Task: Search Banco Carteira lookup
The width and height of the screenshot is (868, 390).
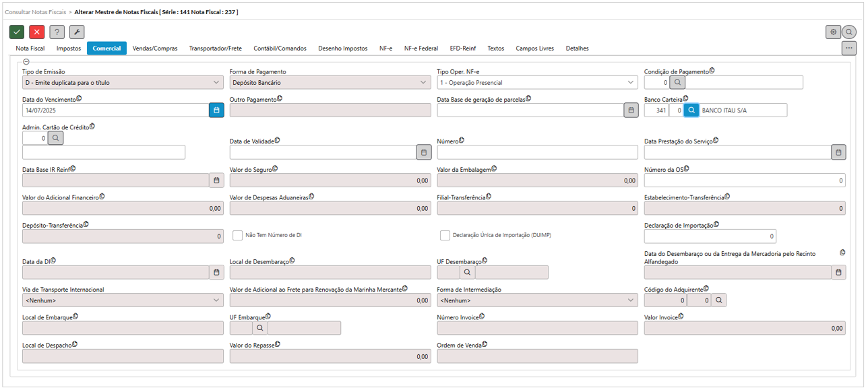Action: pyautogui.click(x=691, y=110)
